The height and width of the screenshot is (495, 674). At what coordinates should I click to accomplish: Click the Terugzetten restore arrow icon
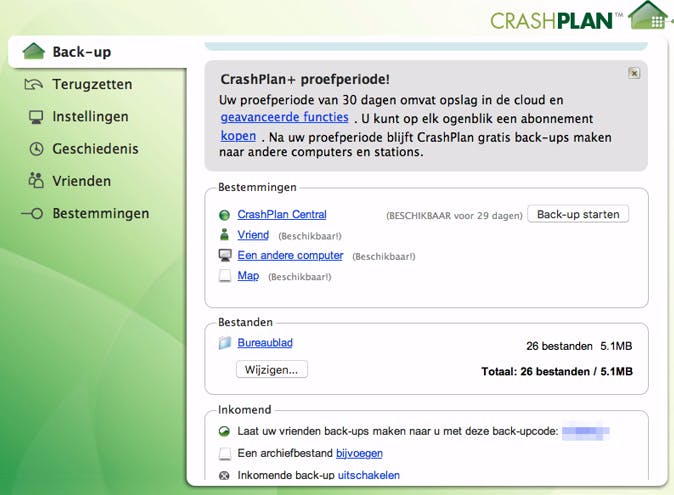pyautogui.click(x=34, y=84)
